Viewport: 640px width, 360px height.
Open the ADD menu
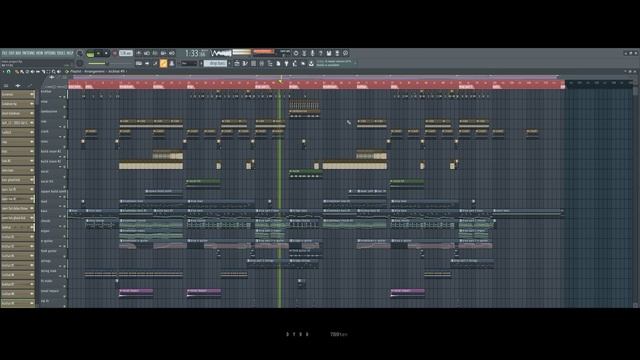(18, 53)
